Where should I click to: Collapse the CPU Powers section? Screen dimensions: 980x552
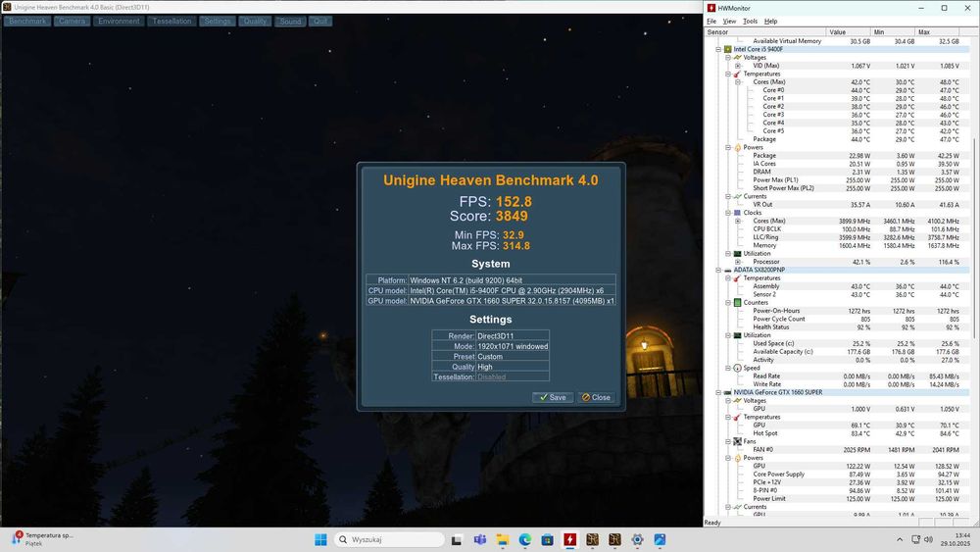[x=728, y=147]
